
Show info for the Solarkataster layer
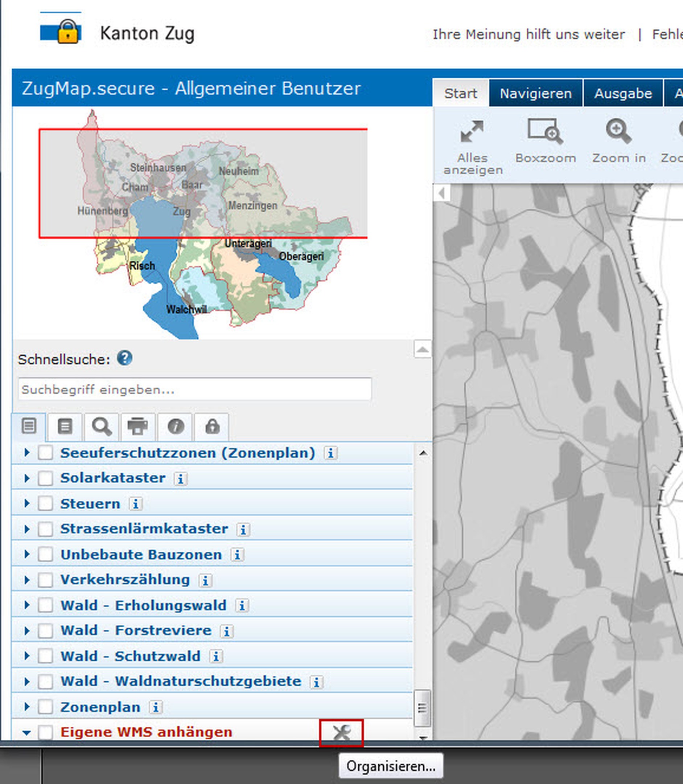pyautogui.click(x=180, y=478)
